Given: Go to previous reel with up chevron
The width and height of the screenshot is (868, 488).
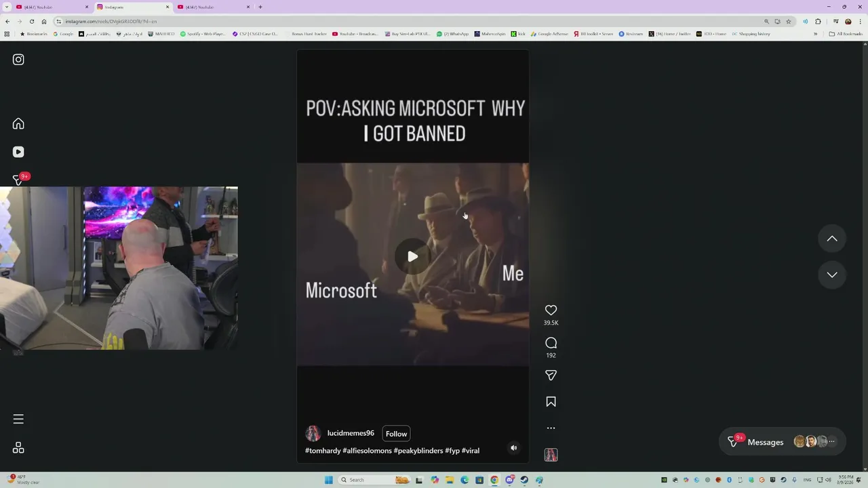Looking at the screenshot, I should [x=832, y=239].
